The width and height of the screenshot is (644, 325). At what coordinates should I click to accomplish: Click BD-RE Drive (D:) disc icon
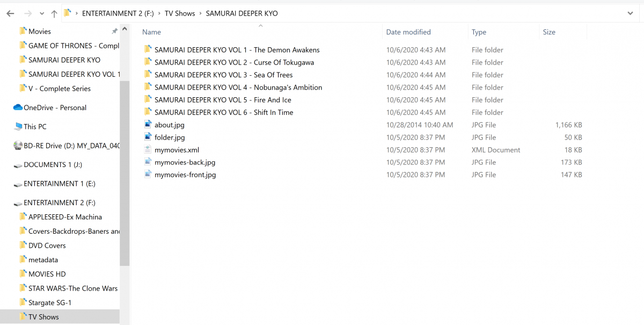click(18, 146)
